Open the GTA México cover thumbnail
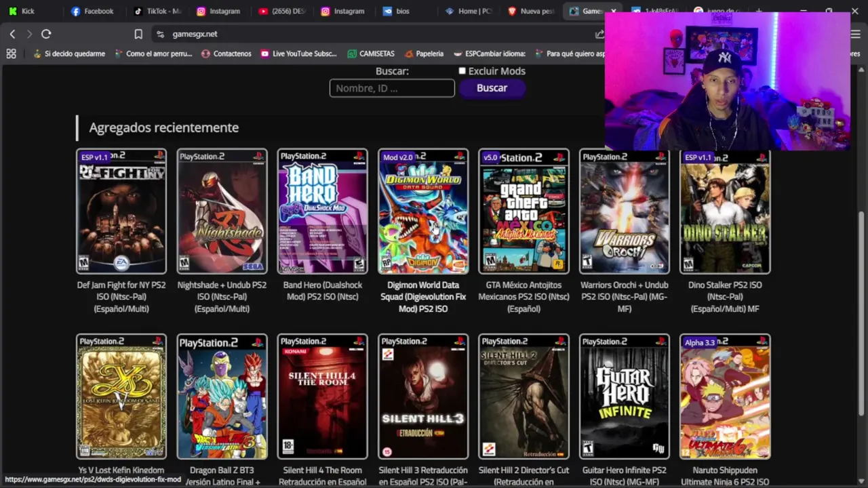The height and width of the screenshot is (488, 868). tap(524, 211)
